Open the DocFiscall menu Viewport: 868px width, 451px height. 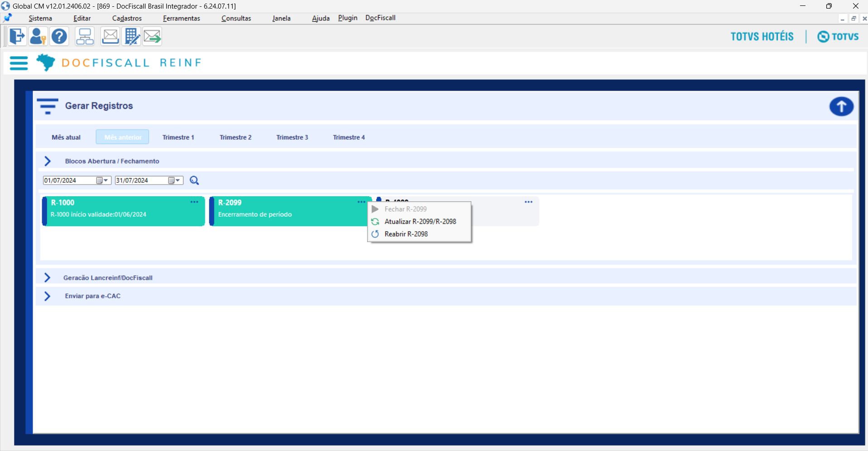coord(380,18)
